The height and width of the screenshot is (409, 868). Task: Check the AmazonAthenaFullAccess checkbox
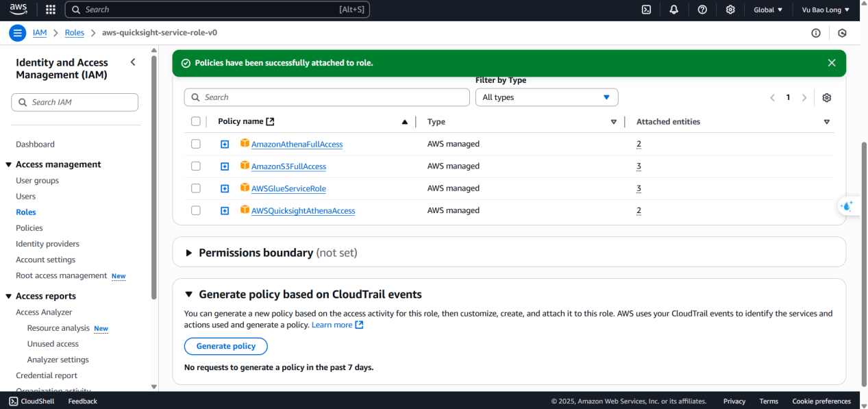(x=196, y=144)
